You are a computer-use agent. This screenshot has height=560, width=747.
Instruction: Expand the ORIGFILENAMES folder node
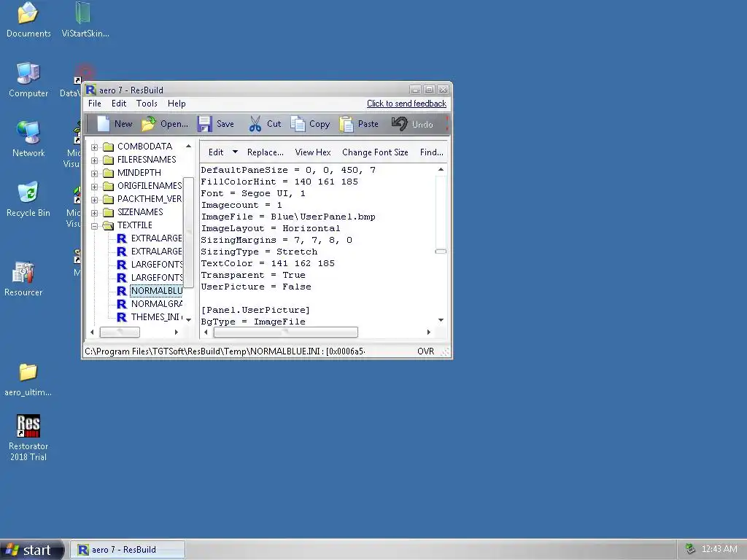94,187
